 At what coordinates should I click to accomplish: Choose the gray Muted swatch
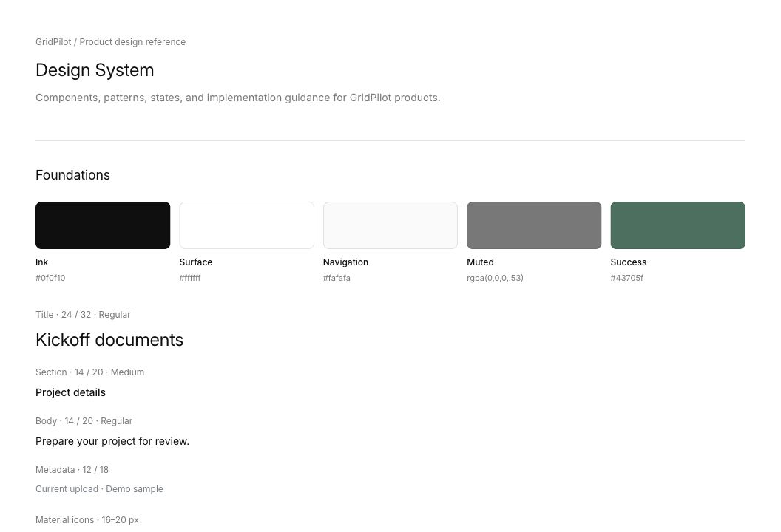[x=534, y=225]
